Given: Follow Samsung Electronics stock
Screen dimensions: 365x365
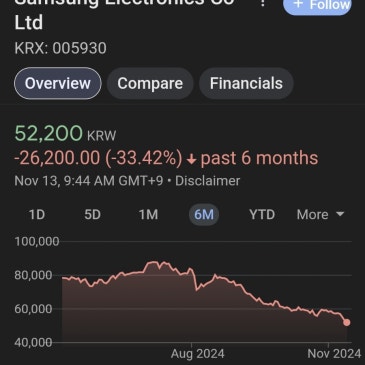Looking at the screenshot, I should 317,5.
